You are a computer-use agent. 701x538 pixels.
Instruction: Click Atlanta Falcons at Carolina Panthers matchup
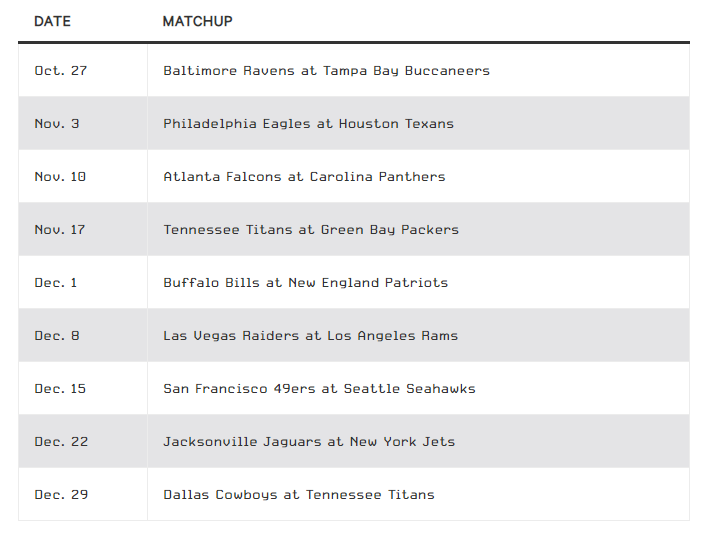click(x=304, y=177)
